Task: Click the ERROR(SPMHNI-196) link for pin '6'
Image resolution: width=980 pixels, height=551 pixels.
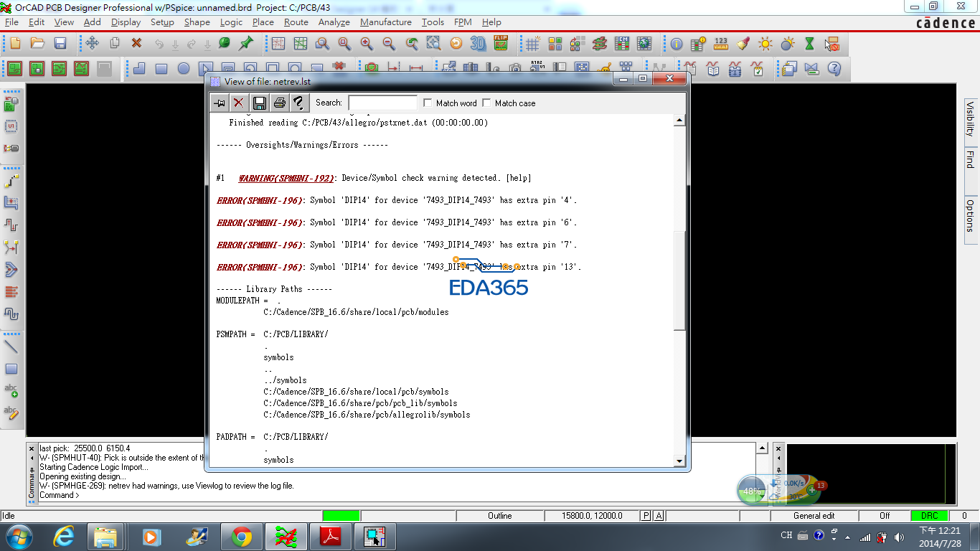Action: 260,222
